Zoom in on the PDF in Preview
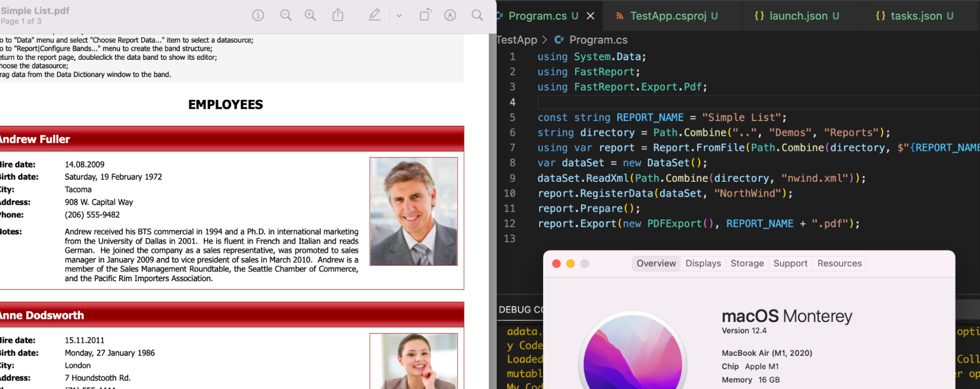 point(310,16)
